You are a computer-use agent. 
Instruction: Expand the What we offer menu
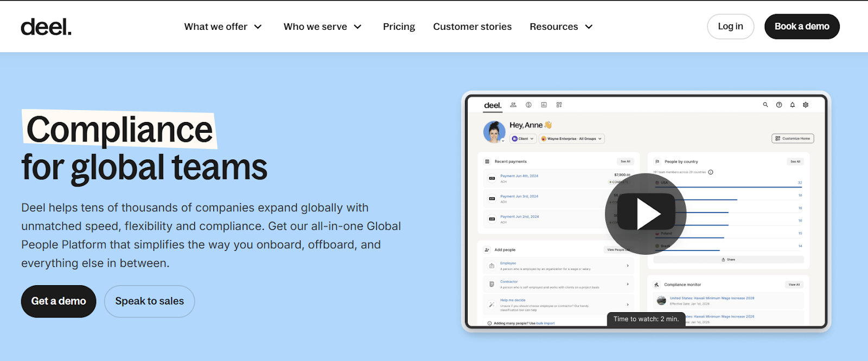(x=223, y=27)
